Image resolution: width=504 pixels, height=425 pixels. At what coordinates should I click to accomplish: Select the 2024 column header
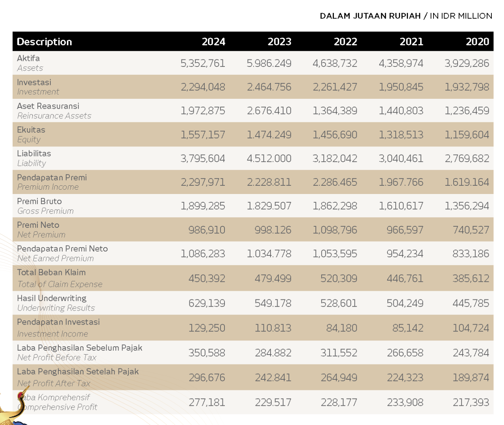click(x=213, y=42)
